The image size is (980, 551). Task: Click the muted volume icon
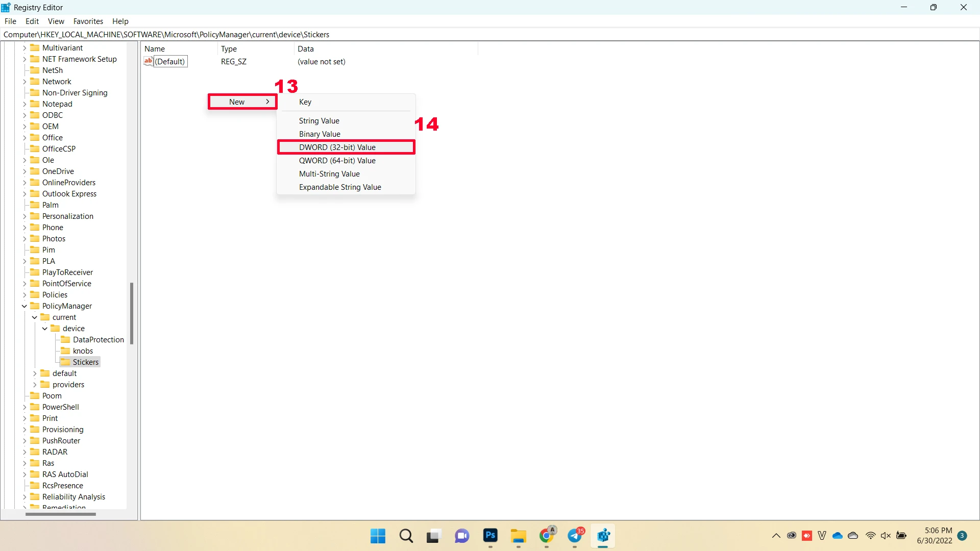pos(886,536)
